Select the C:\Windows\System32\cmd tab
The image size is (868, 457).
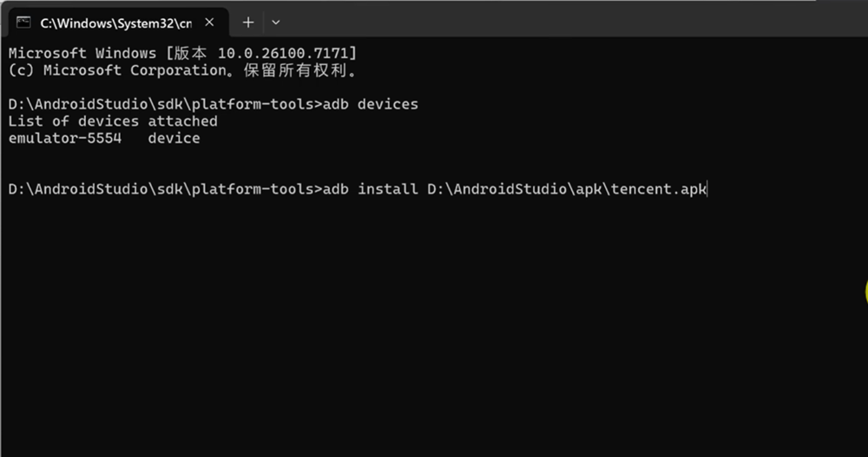point(113,22)
